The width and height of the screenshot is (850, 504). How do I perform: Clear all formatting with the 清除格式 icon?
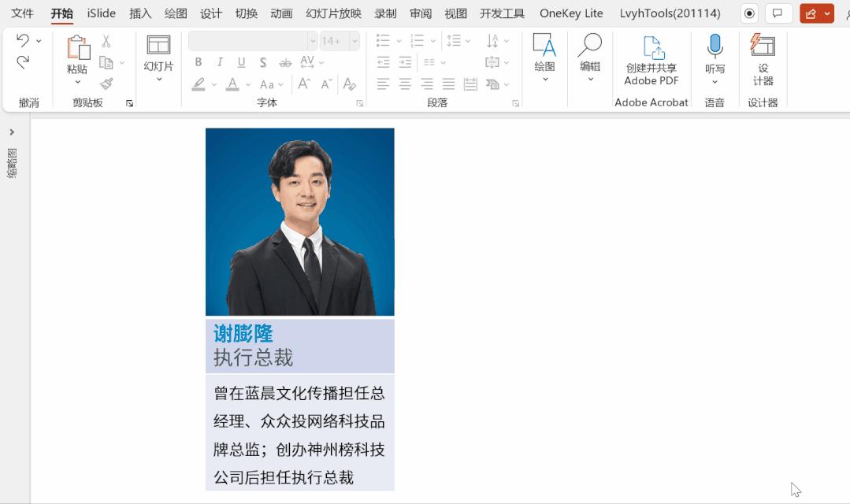(x=349, y=85)
